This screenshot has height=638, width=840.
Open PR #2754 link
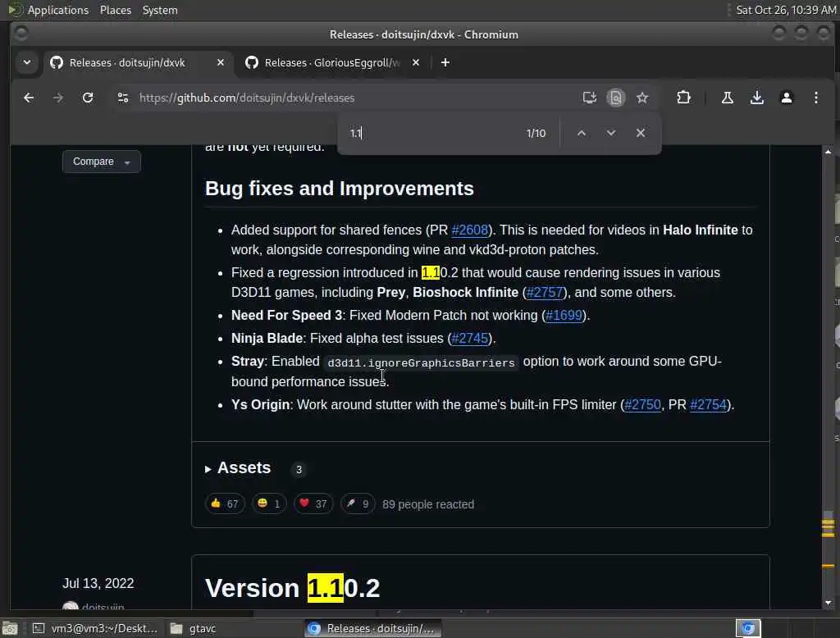click(708, 405)
